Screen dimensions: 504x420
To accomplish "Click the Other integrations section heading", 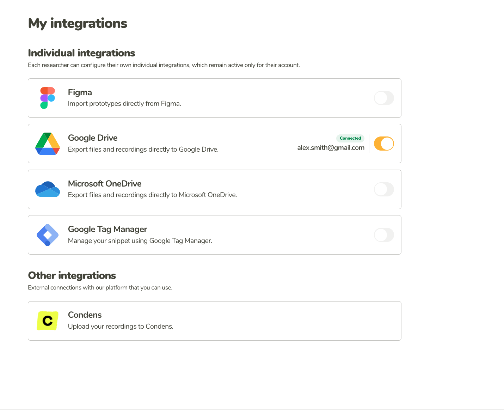I will 72,275.
